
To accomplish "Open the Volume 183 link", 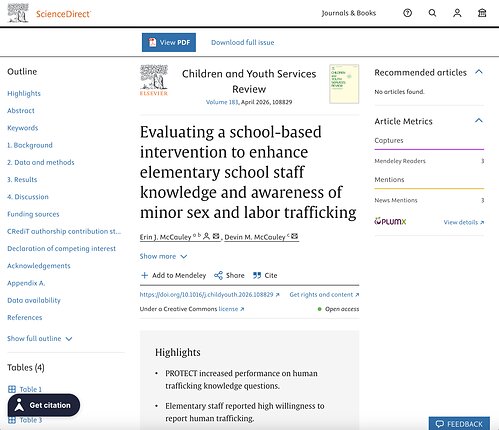I will click(x=222, y=102).
